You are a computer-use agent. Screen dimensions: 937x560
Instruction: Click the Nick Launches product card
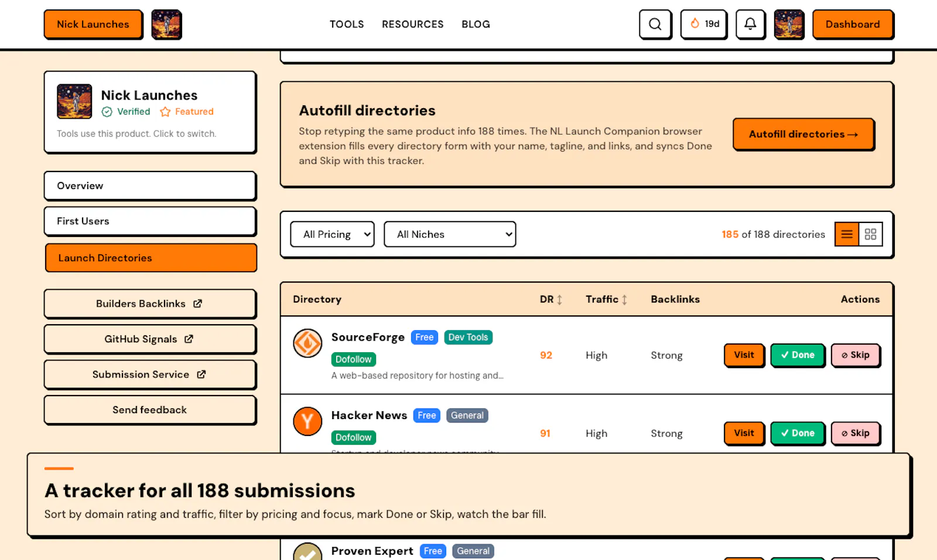coord(150,112)
